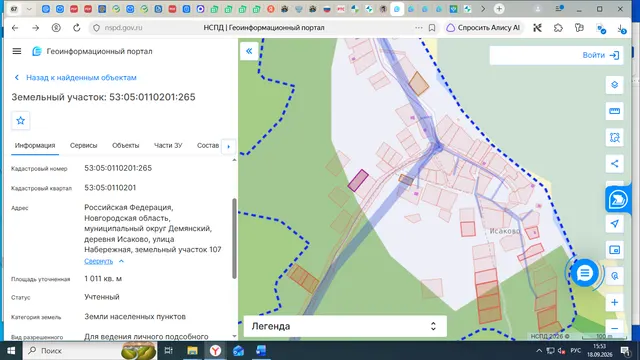The image size is (640, 360).
Task: Click the taskbar Поиск search box
Action: point(90,351)
